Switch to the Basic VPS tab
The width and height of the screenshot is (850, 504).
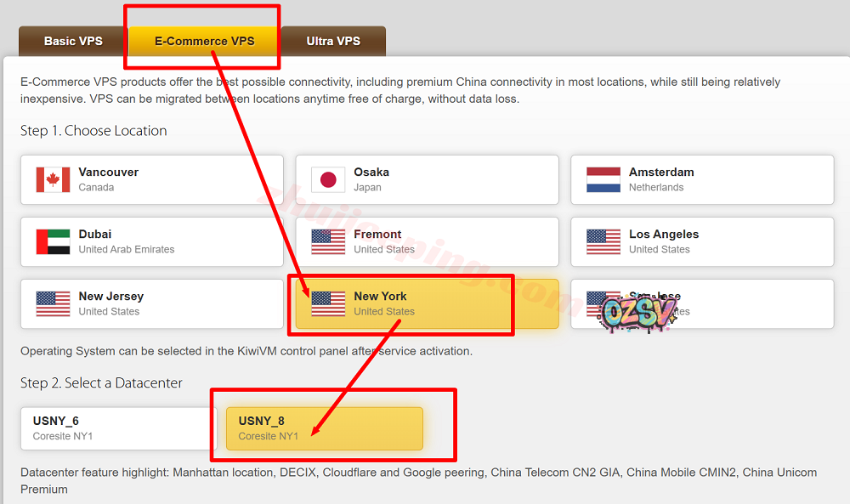coord(73,42)
